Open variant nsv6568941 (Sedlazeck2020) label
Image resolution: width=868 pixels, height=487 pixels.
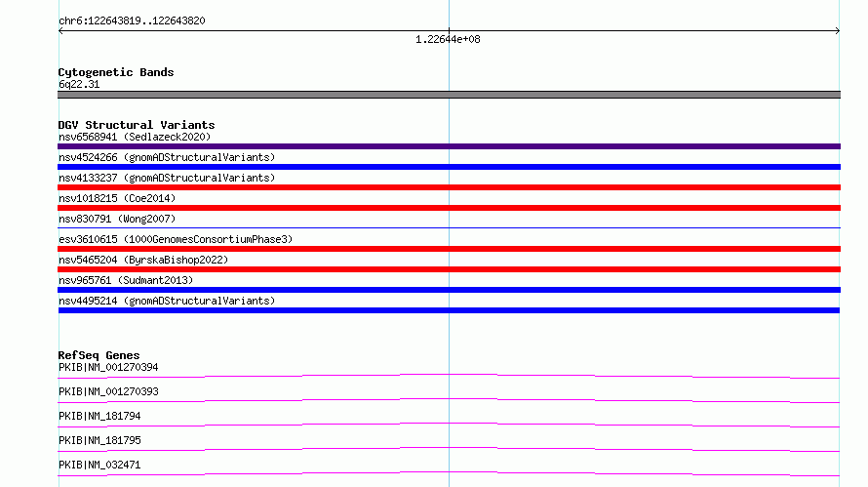pyautogui.click(x=135, y=137)
